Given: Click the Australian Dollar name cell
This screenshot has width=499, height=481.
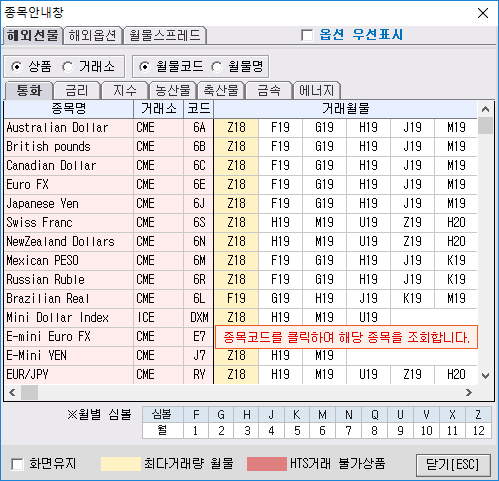Looking at the screenshot, I should pyautogui.click(x=69, y=128).
